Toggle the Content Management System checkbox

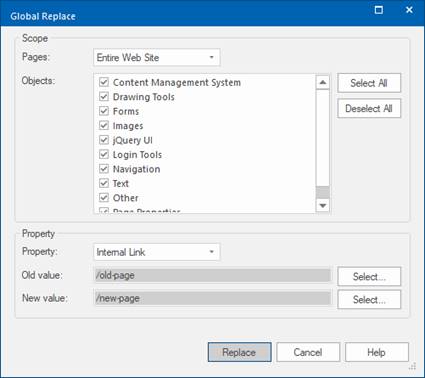point(104,82)
